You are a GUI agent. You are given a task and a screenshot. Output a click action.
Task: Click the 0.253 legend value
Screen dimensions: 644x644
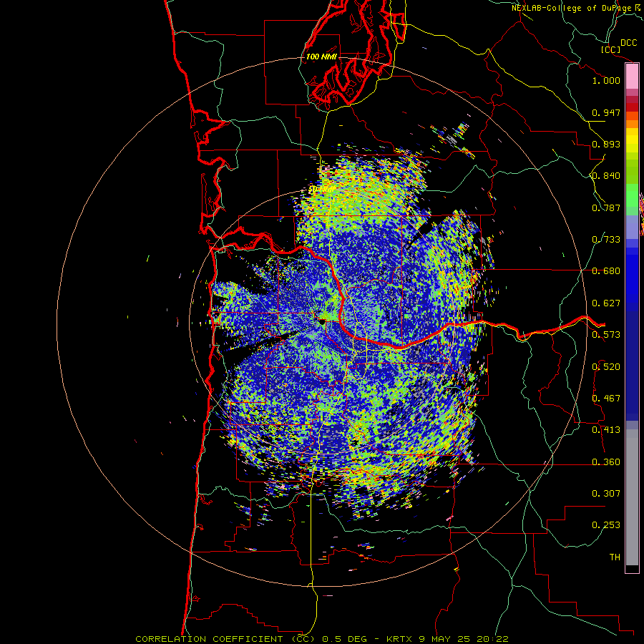[x=606, y=525]
